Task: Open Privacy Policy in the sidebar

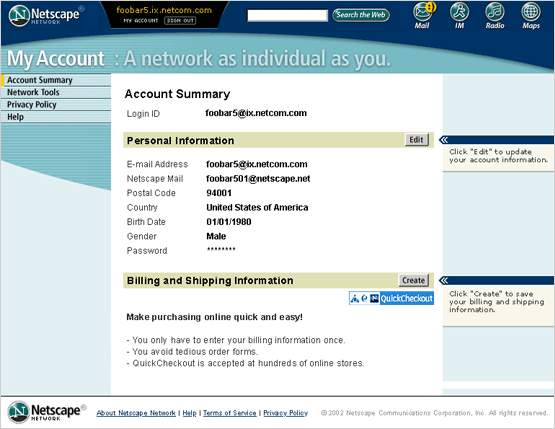Action: (32, 105)
